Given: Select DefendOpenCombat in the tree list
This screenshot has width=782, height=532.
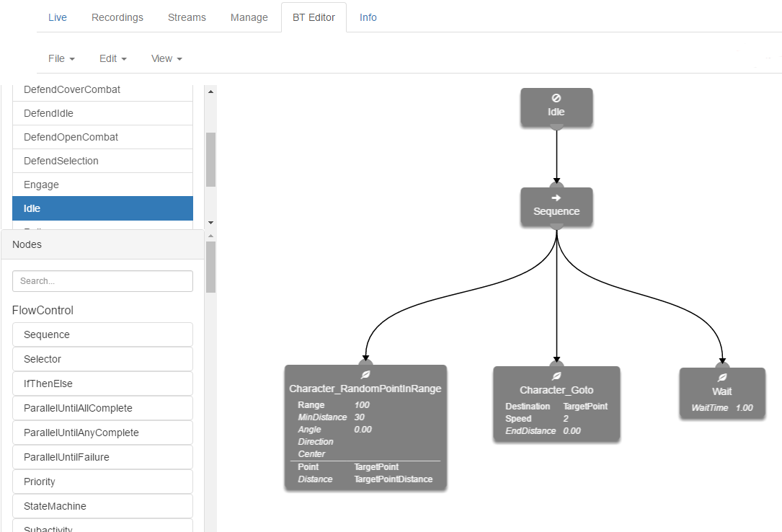Looking at the screenshot, I should click(x=102, y=137).
